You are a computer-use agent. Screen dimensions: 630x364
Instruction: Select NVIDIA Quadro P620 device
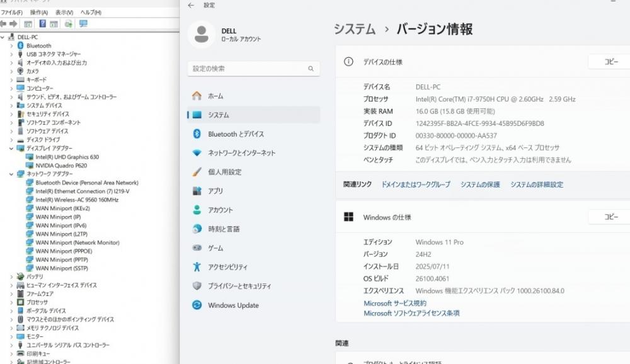[61, 166]
